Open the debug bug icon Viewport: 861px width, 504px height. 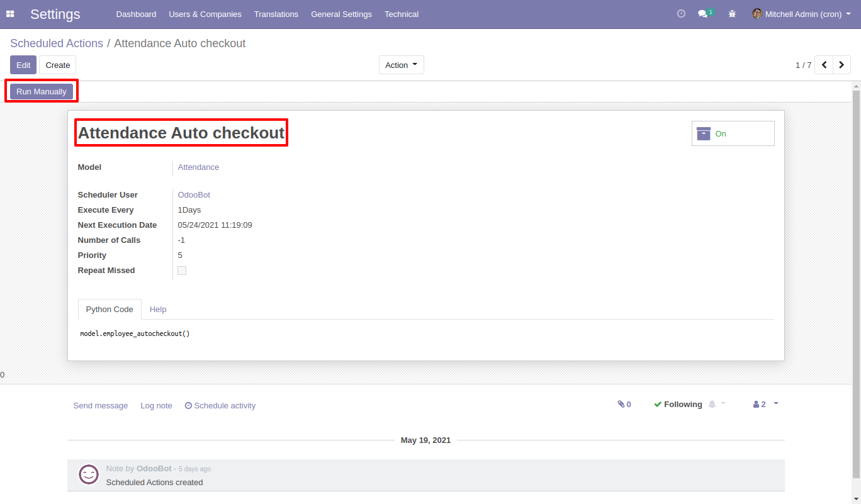click(732, 14)
